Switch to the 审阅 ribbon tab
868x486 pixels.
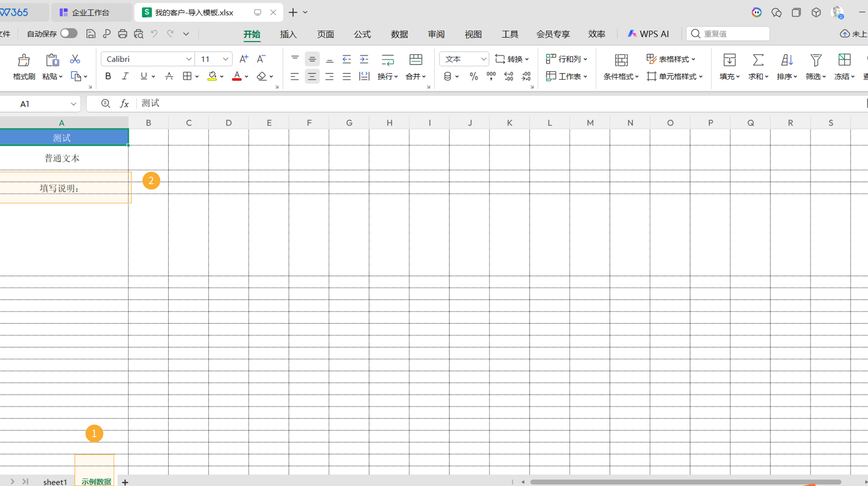coord(436,34)
